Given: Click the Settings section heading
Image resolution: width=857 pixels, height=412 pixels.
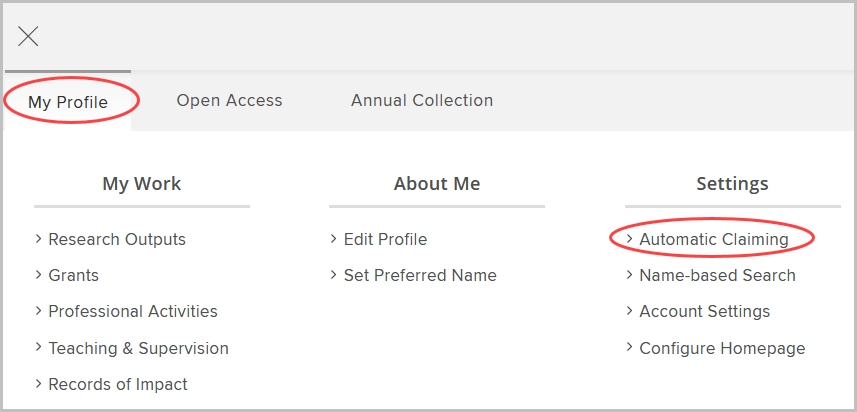Looking at the screenshot, I should [x=732, y=184].
